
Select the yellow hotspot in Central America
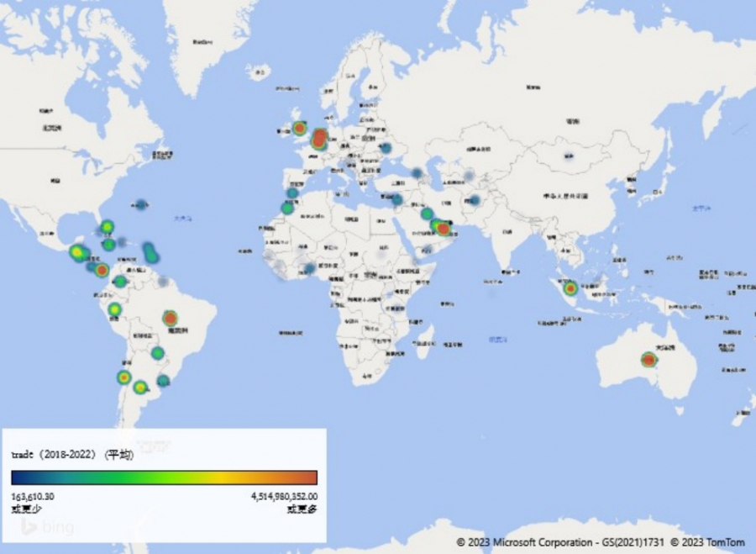[77, 251]
